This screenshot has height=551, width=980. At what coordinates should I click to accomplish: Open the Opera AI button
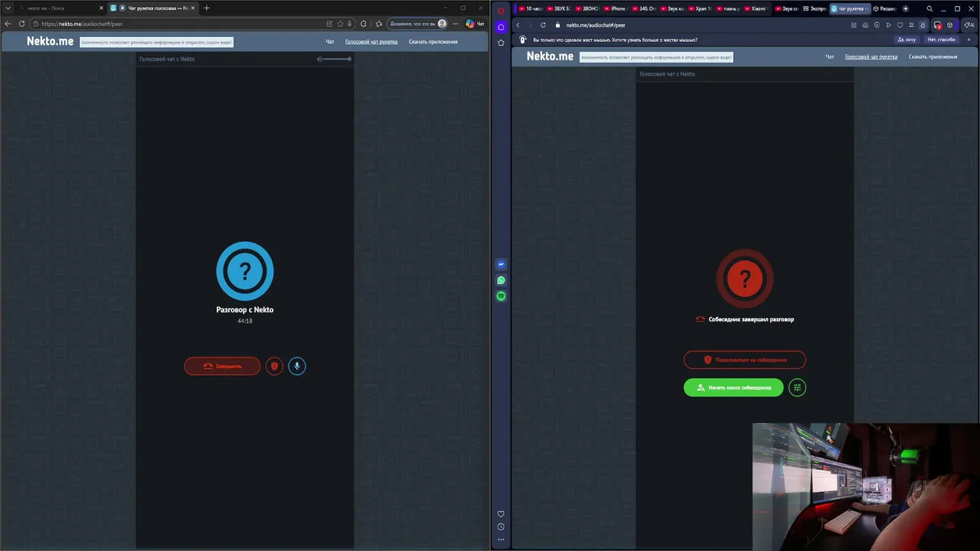(x=969, y=24)
